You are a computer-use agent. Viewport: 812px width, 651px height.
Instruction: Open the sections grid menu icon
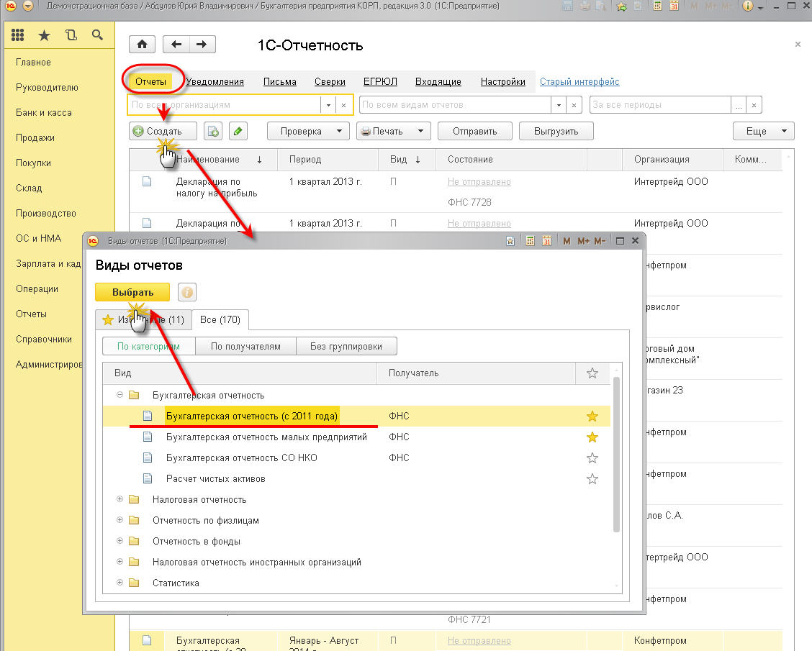17,35
